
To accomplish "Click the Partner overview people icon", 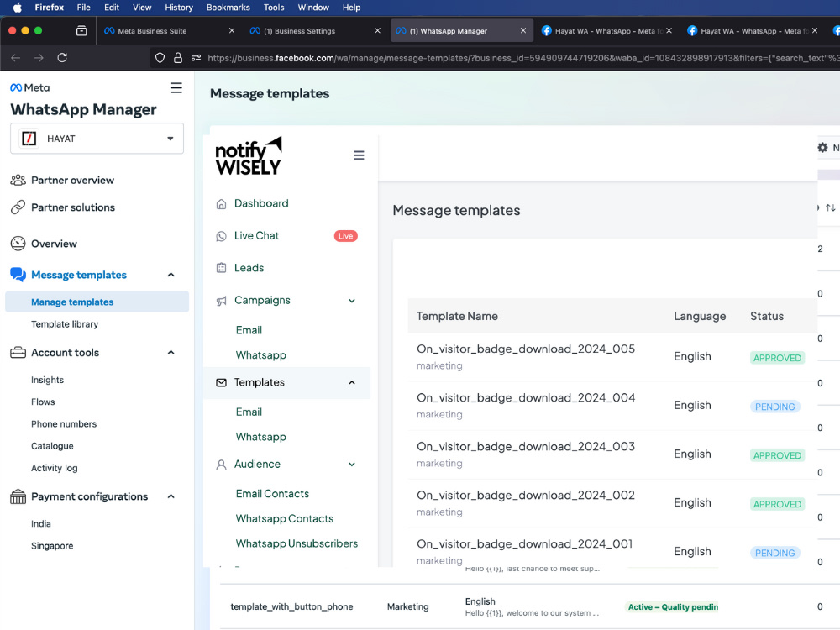I will 18,180.
